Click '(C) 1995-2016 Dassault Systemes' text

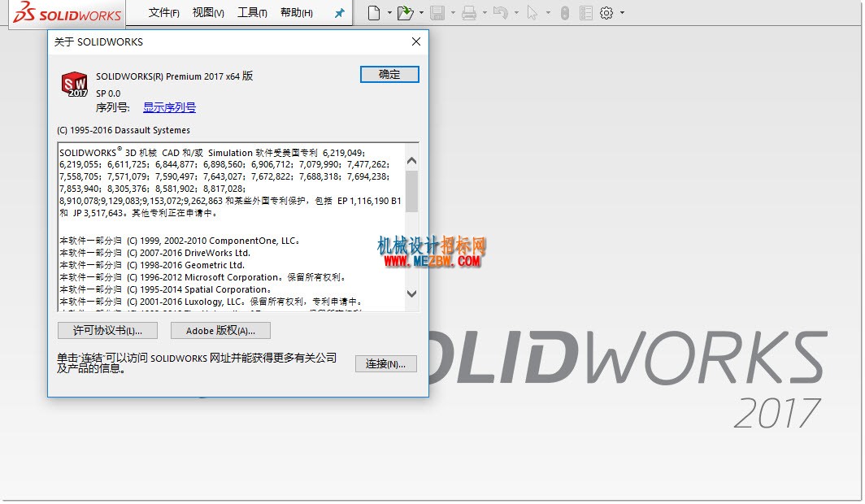point(124,130)
